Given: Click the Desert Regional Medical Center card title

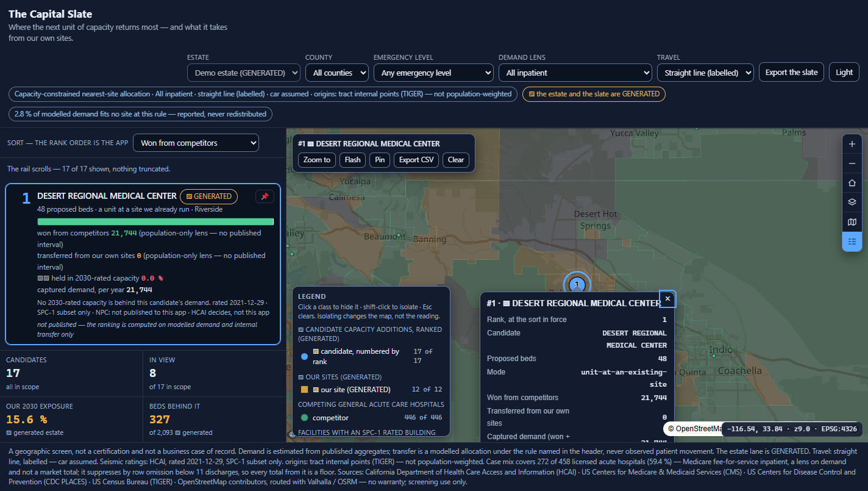Looking at the screenshot, I should (x=107, y=196).
